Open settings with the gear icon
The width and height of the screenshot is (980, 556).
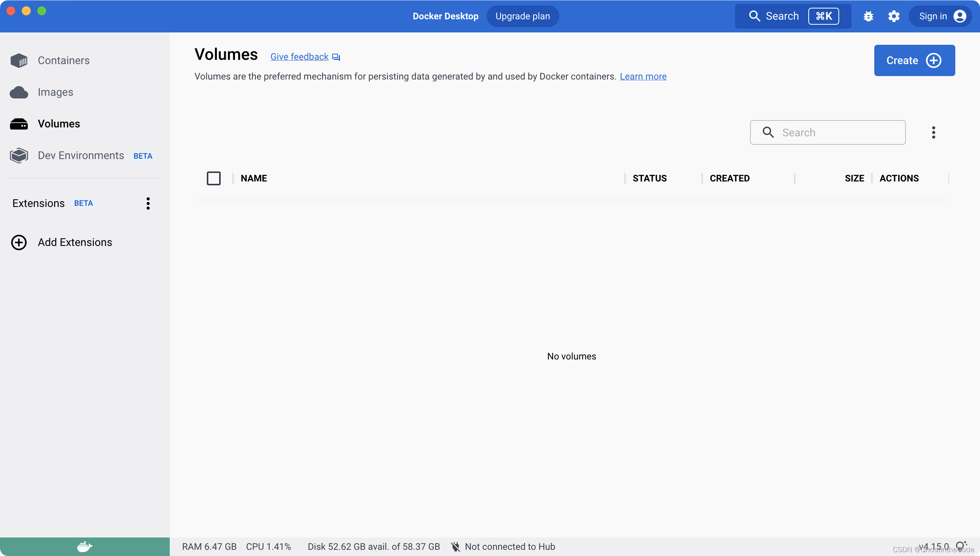click(x=894, y=16)
